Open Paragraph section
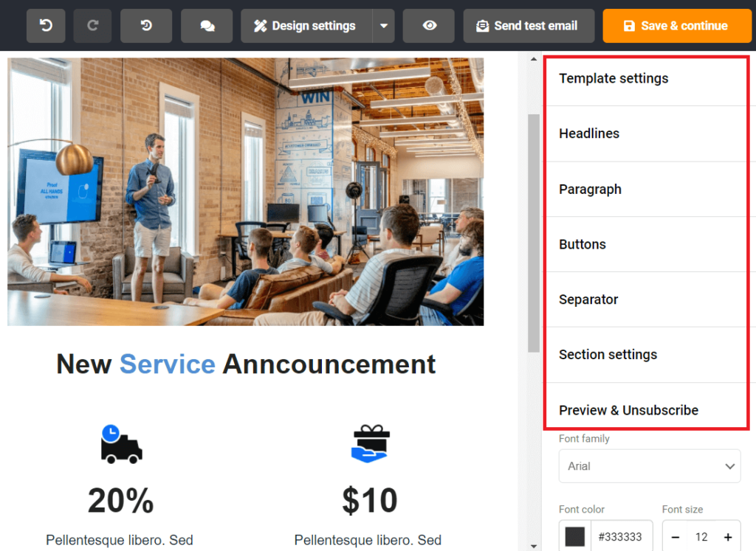 647,190
